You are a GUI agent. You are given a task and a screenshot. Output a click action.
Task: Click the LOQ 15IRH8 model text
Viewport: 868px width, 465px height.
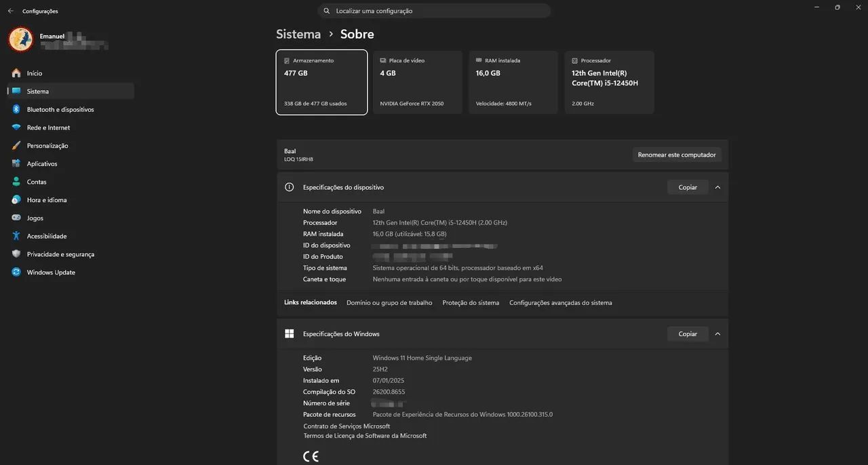pyautogui.click(x=298, y=159)
